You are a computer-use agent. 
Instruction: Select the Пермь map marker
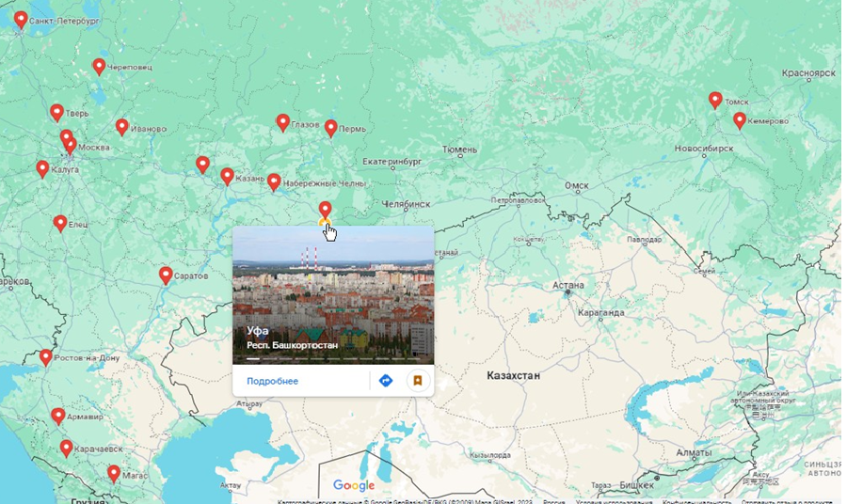tap(330, 128)
